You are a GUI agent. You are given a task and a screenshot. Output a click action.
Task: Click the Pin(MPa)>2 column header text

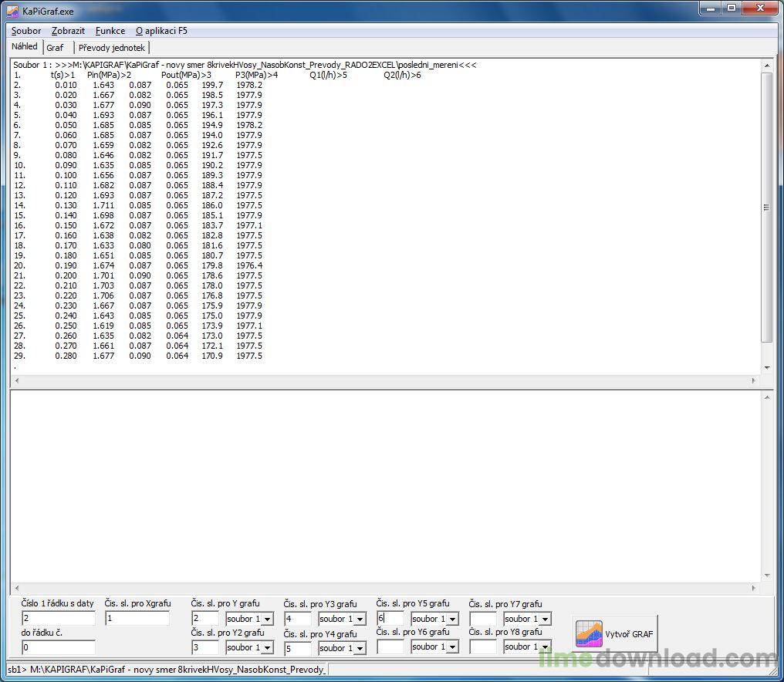[x=109, y=75]
